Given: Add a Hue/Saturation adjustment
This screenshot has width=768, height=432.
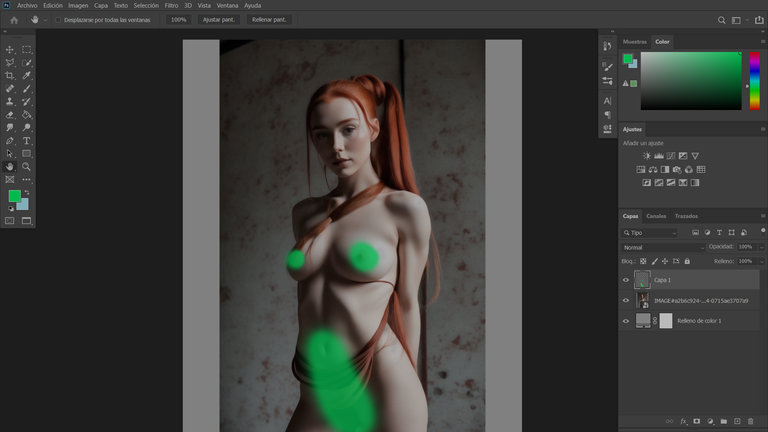Looking at the screenshot, I should (641, 169).
